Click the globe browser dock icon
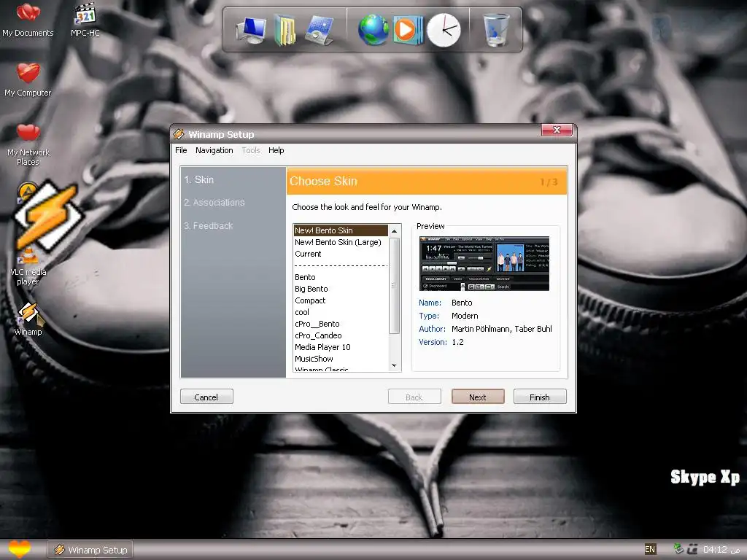This screenshot has height=560, width=747. click(373, 30)
